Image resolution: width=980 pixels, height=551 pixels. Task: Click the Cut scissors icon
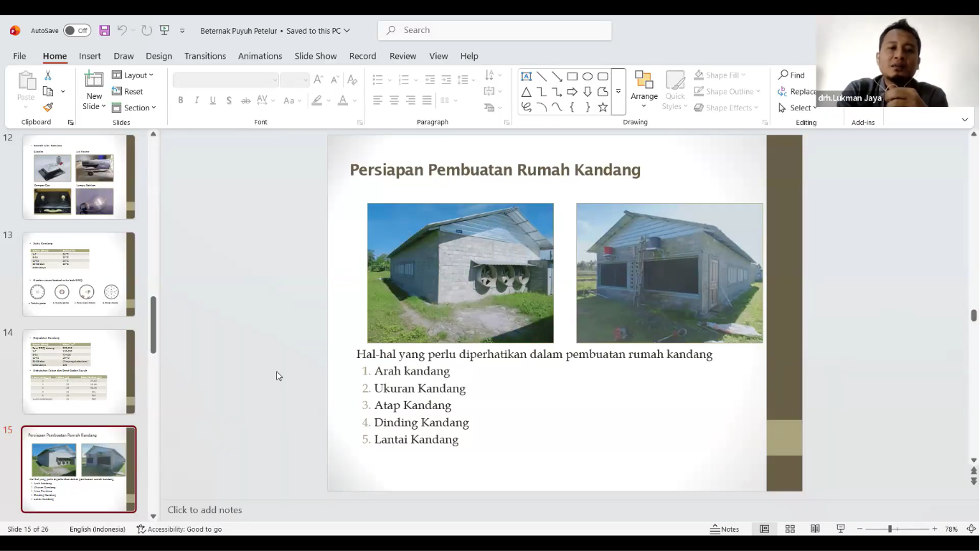tap(48, 75)
